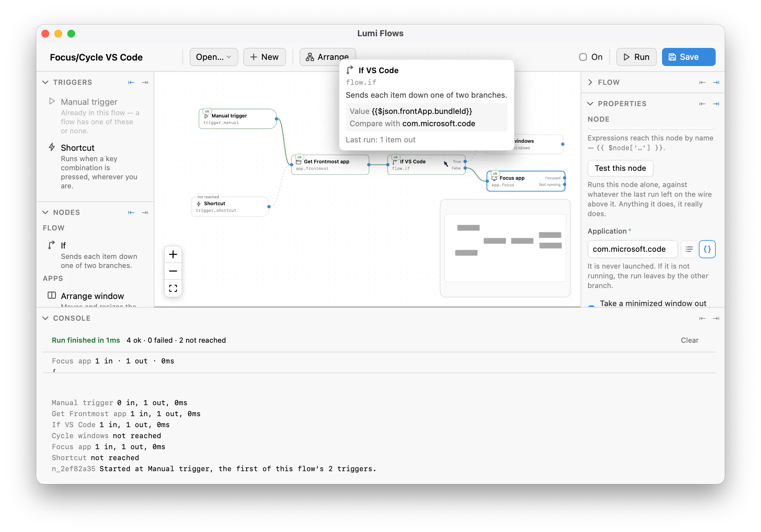The height and width of the screenshot is (532, 761).
Task: Click the move-left arrow icon in the Properties header
Action: point(702,104)
